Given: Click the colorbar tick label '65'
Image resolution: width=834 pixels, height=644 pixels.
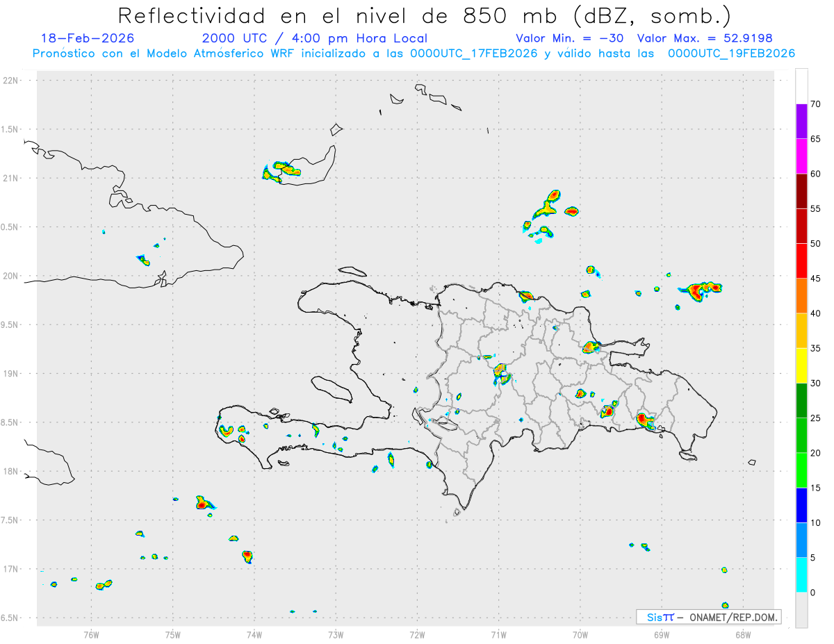Looking at the screenshot, I should pyautogui.click(x=817, y=139).
